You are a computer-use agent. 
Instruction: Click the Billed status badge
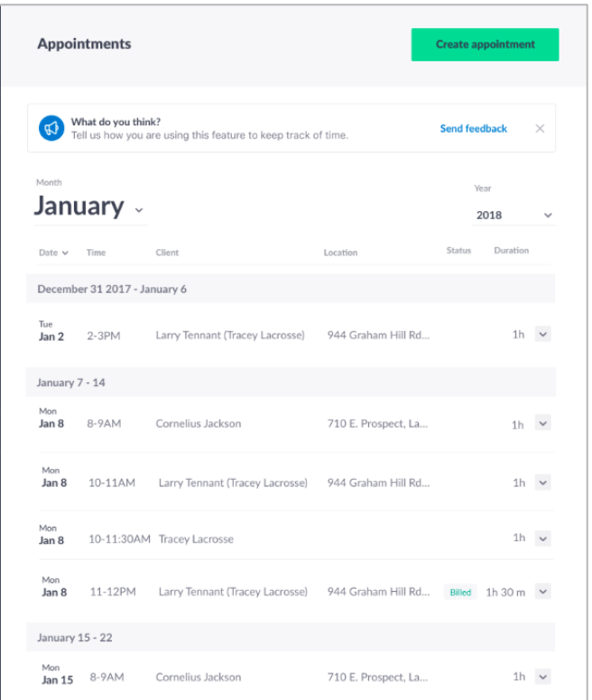point(460,593)
